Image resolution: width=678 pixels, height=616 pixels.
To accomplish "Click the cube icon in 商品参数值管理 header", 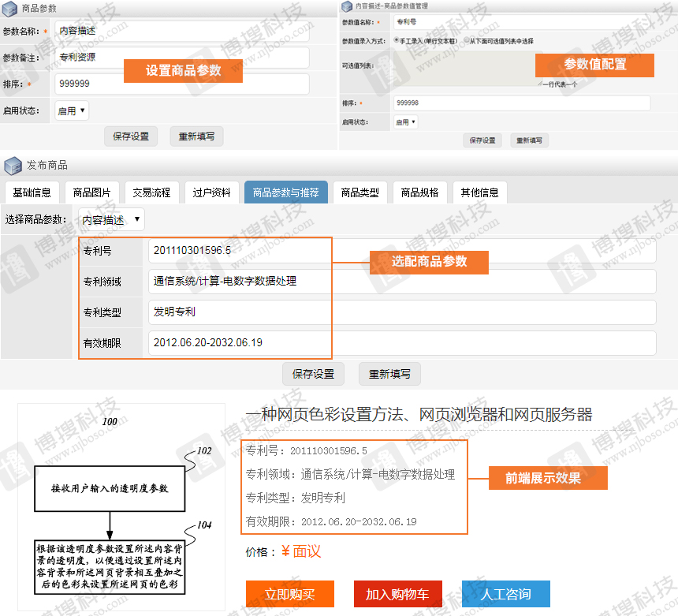I will [x=346, y=6].
